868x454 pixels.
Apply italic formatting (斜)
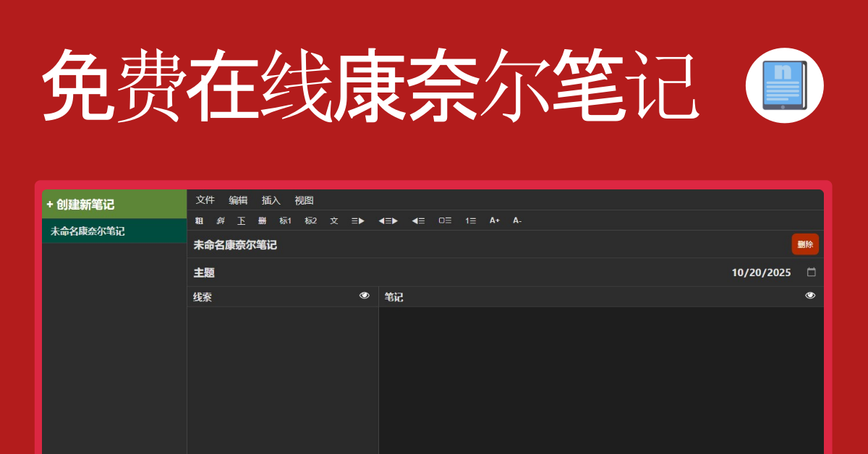[x=221, y=220]
